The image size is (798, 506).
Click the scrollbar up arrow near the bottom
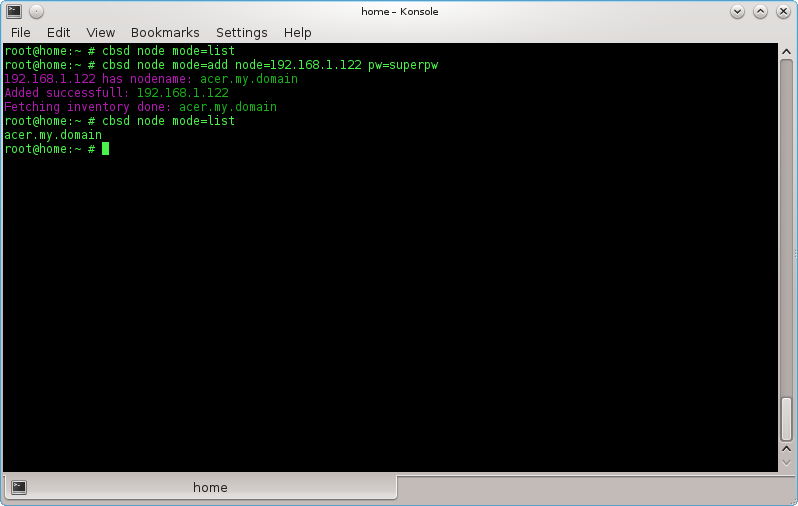[x=786, y=449]
